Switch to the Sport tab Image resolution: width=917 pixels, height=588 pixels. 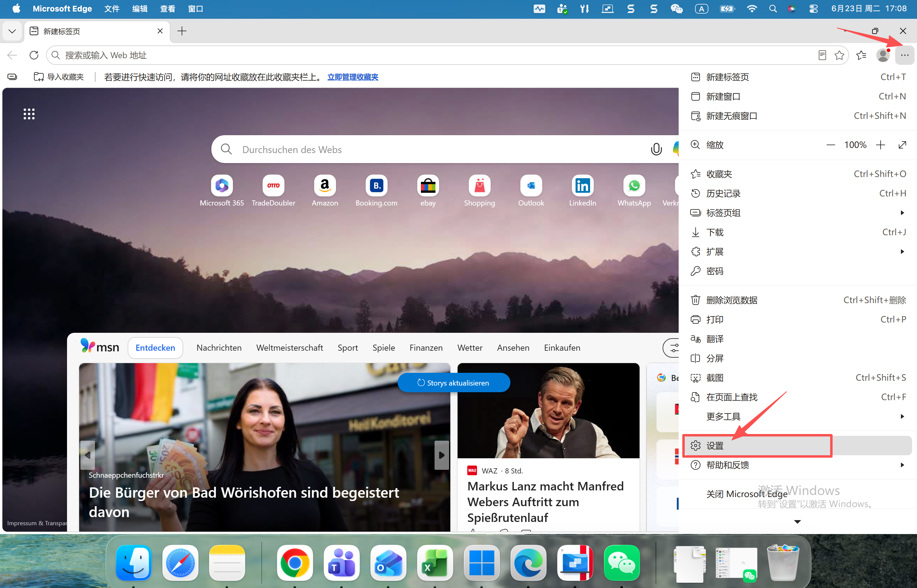[348, 348]
